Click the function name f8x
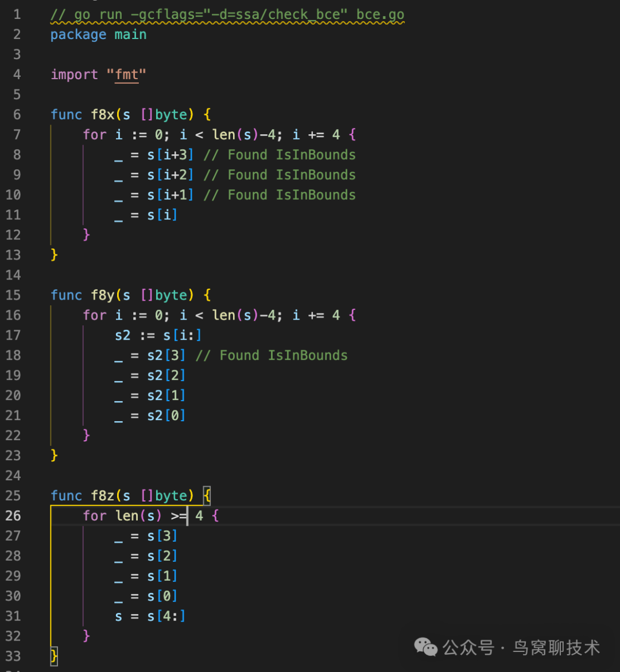 pyautogui.click(x=103, y=114)
